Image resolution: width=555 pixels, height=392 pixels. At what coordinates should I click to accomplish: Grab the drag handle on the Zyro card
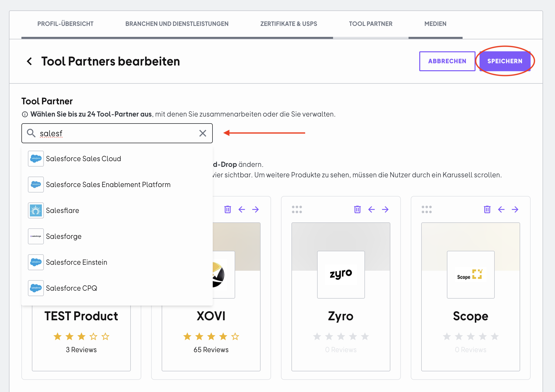coord(297,209)
